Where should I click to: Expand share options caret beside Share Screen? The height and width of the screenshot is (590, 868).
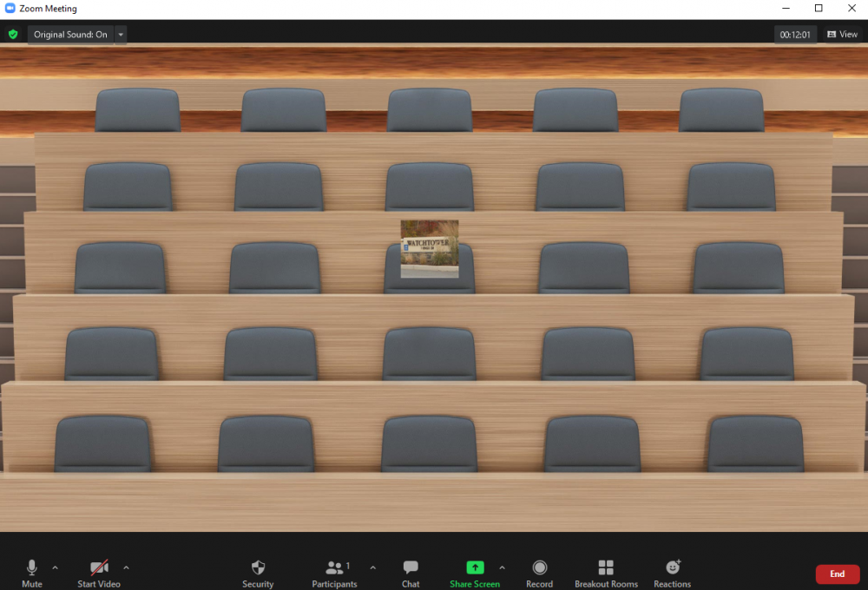(x=501, y=567)
